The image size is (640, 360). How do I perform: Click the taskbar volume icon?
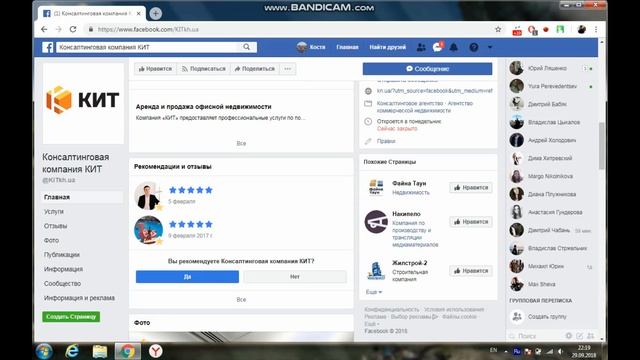(x=560, y=351)
